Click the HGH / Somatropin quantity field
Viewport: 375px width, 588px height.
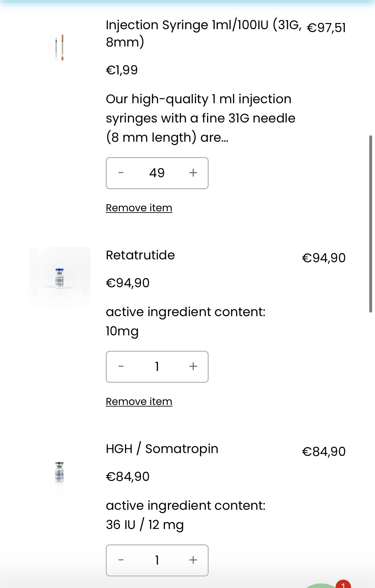point(157,560)
